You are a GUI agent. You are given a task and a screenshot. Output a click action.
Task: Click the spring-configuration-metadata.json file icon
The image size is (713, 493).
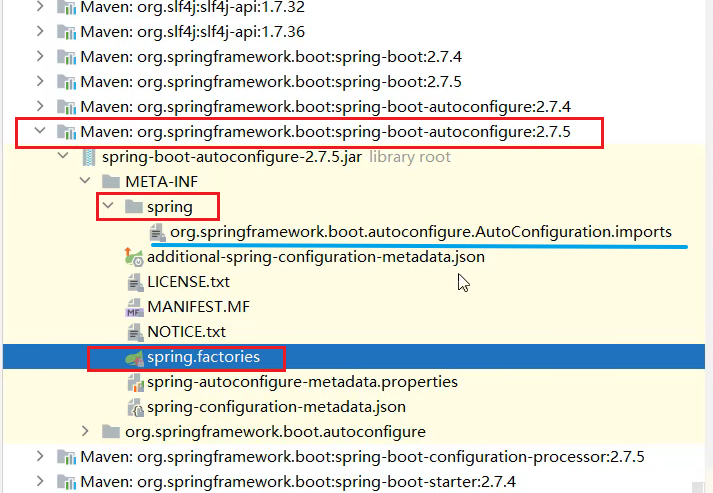[x=134, y=407]
